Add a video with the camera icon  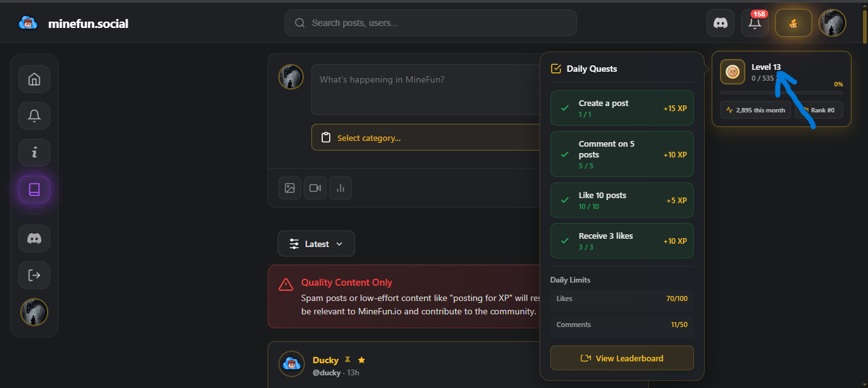pos(315,188)
